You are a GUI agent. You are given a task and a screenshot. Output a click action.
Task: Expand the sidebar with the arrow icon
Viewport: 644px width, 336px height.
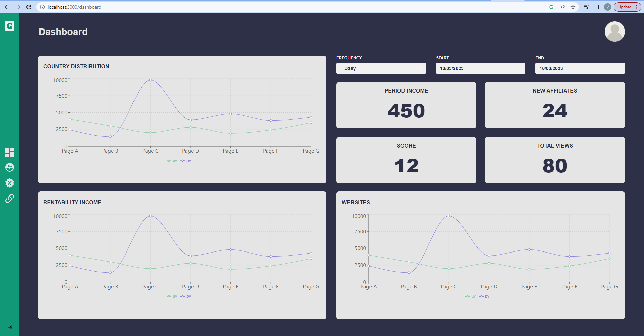point(10,327)
